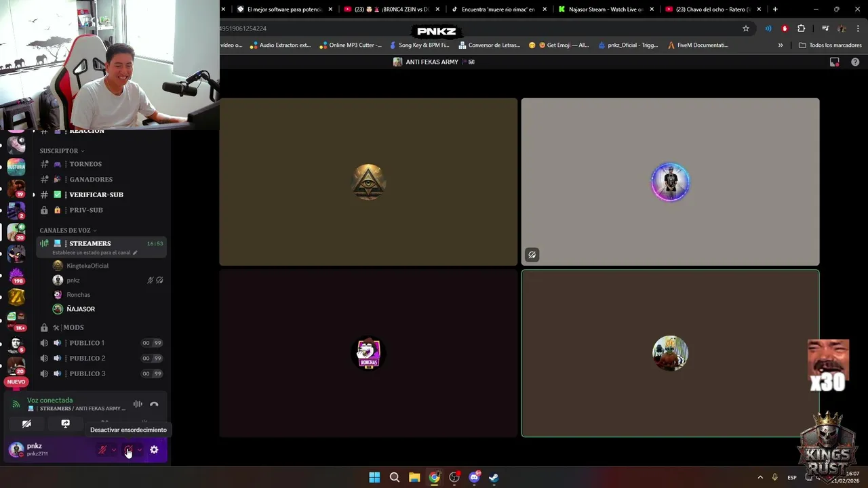Open the yellow Z server icon
This screenshot has width=868, height=488.
(x=16, y=297)
